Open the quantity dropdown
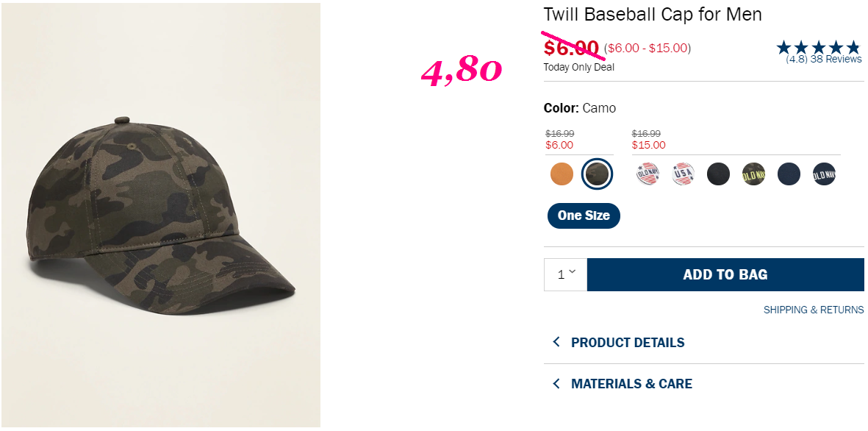This screenshot has height=431, width=868. [565, 274]
